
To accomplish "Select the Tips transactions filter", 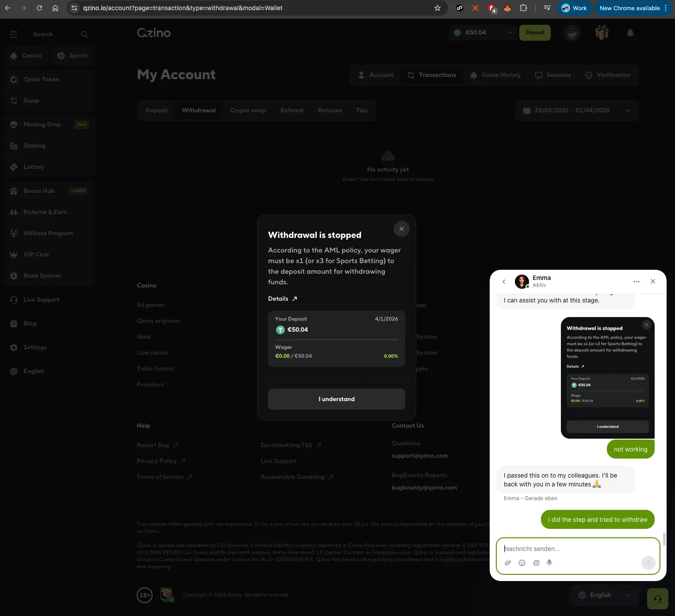I will [362, 111].
